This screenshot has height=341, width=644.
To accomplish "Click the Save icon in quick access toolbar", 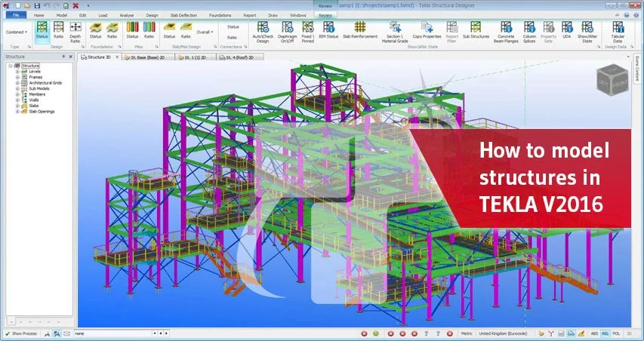I will pos(38,6).
